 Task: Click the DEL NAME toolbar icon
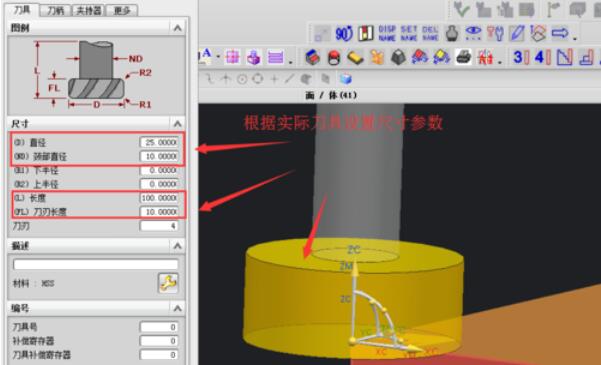click(430, 33)
